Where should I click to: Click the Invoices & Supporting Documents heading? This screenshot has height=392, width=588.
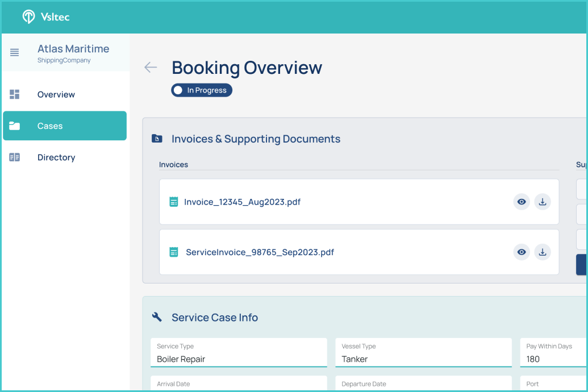pyautogui.click(x=256, y=139)
